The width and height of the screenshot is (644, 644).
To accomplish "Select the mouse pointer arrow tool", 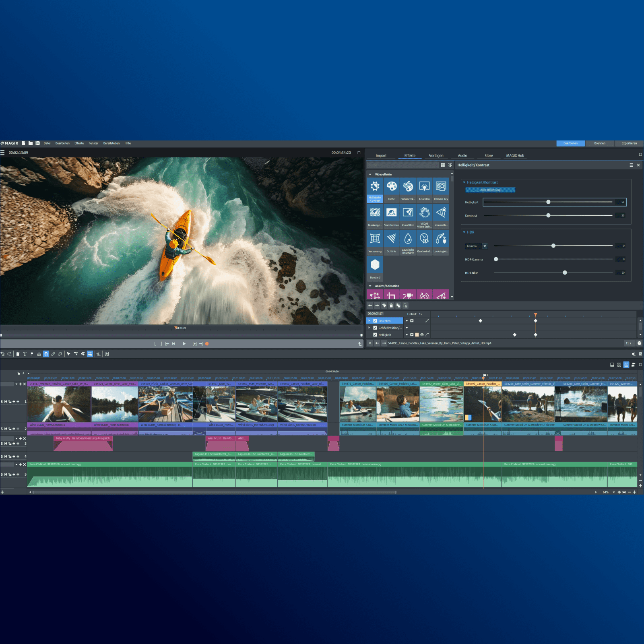I will [x=68, y=354].
